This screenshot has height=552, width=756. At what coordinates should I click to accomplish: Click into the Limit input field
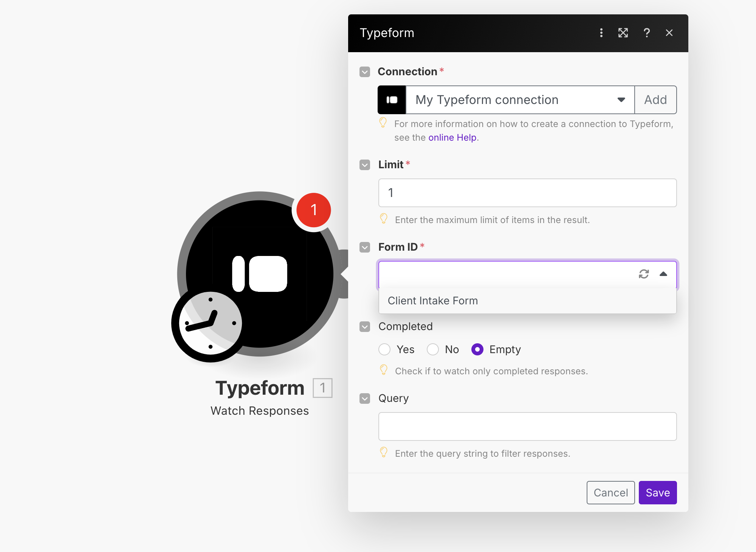click(528, 193)
